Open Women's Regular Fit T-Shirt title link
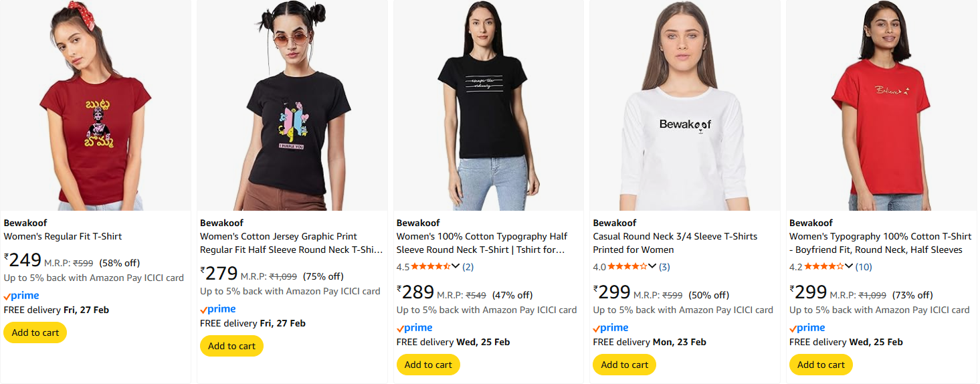Screen dimensions: 980x384 63,236
